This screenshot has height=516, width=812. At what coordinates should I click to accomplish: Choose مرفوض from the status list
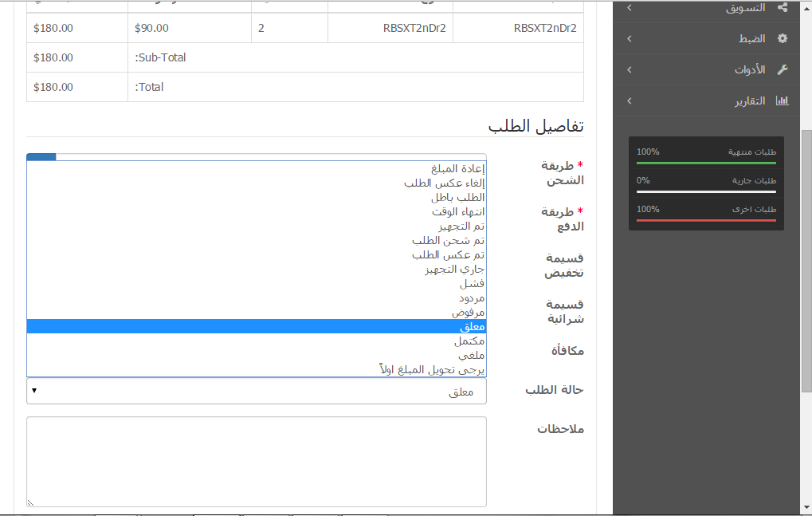pyautogui.click(x=257, y=313)
